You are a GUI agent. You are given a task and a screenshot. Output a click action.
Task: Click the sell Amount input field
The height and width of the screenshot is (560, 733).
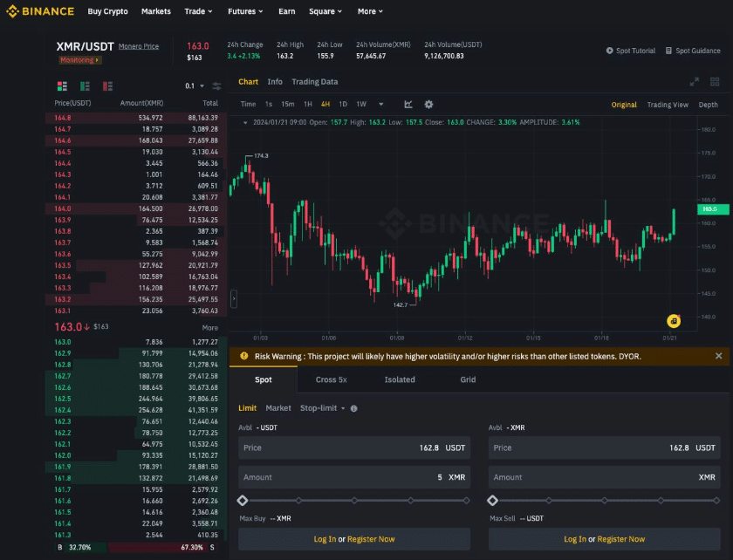[x=605, y=477]
